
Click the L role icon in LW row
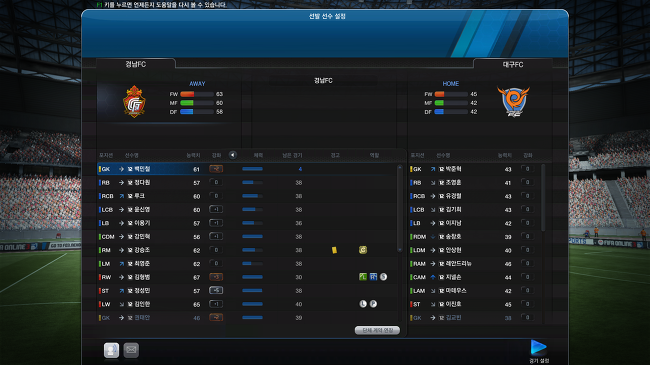(363, 304)
